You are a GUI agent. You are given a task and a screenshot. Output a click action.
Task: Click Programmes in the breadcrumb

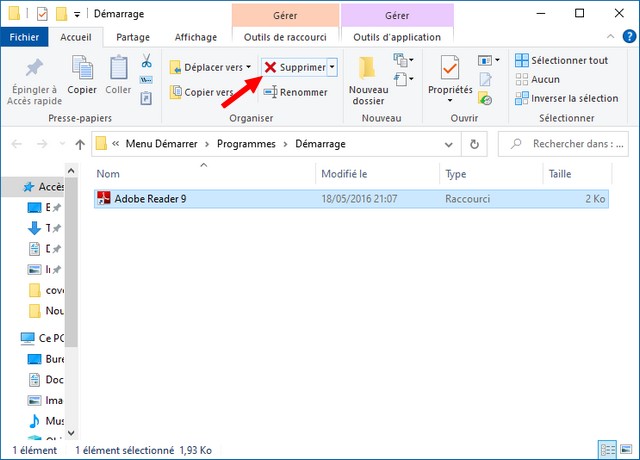tap(246, 144)
